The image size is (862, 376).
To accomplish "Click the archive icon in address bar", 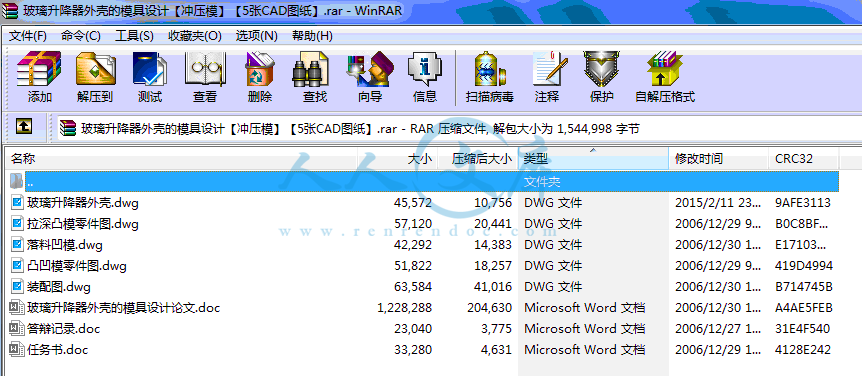I will (68, 129).
